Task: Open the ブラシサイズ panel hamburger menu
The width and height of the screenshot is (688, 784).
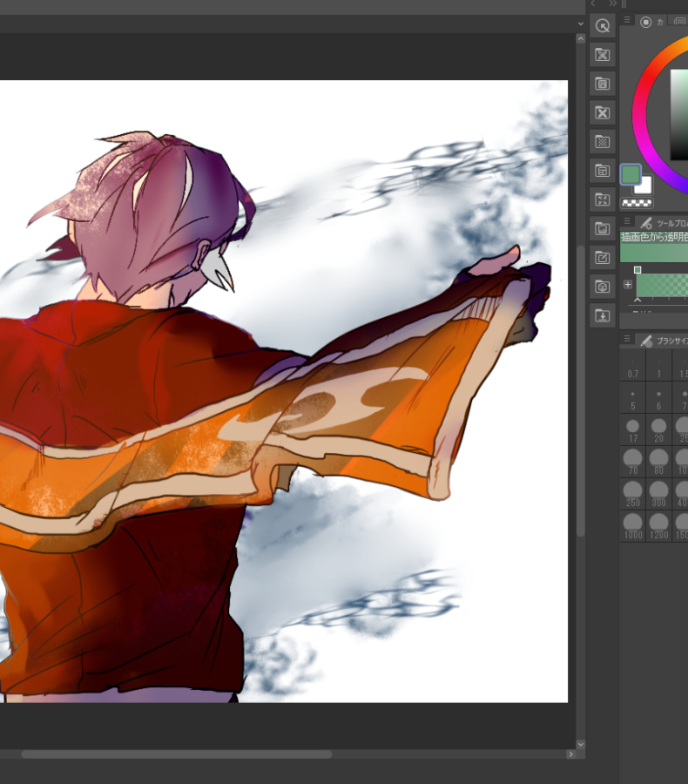Action: click(x=626, y=339)
